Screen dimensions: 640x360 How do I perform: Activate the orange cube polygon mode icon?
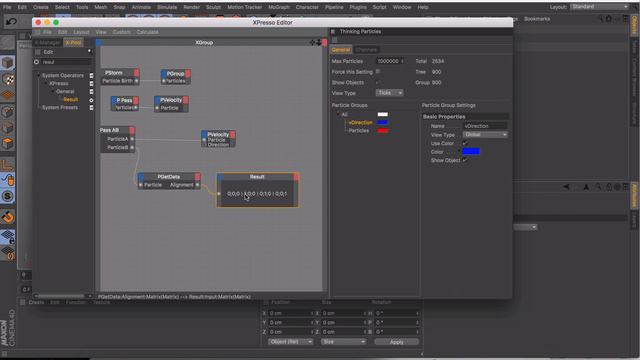coord(8,144)
